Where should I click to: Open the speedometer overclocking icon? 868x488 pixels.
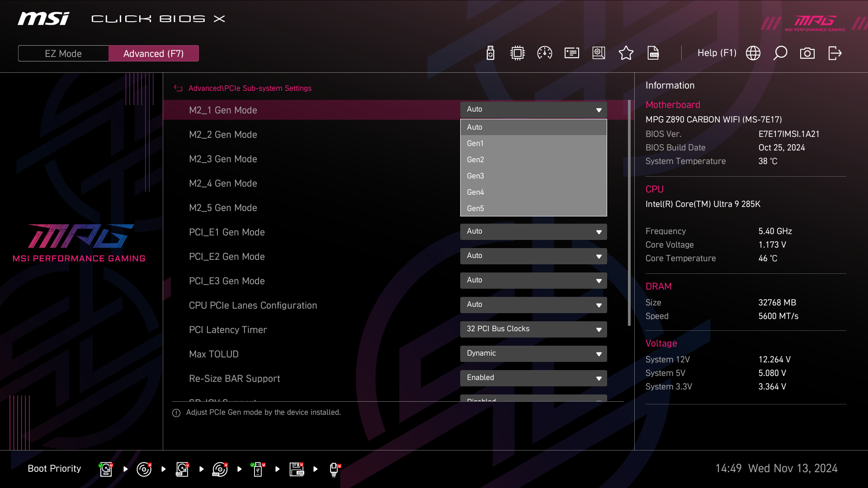point(544,53)
